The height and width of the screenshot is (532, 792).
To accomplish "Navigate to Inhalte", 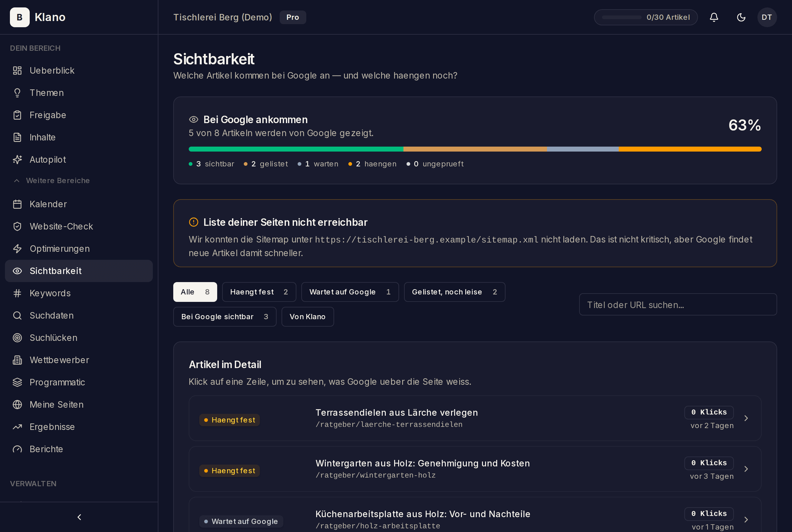I will (79, 137).
